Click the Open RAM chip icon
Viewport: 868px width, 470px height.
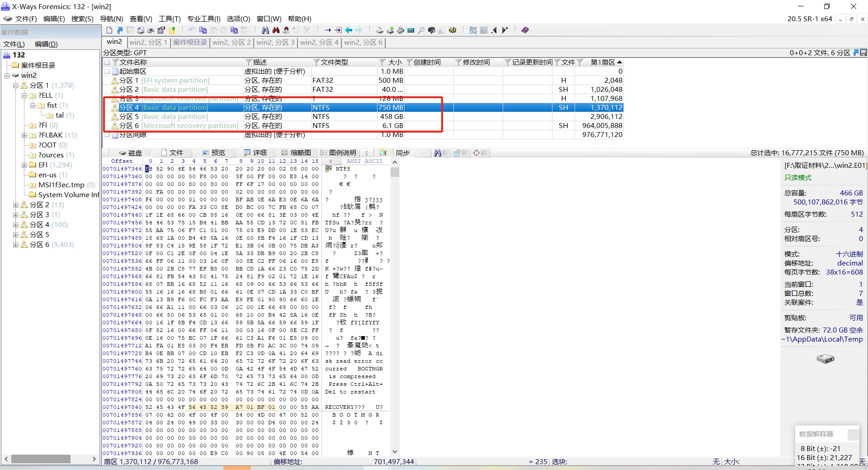pyautogui.click(x=401, y=30)
